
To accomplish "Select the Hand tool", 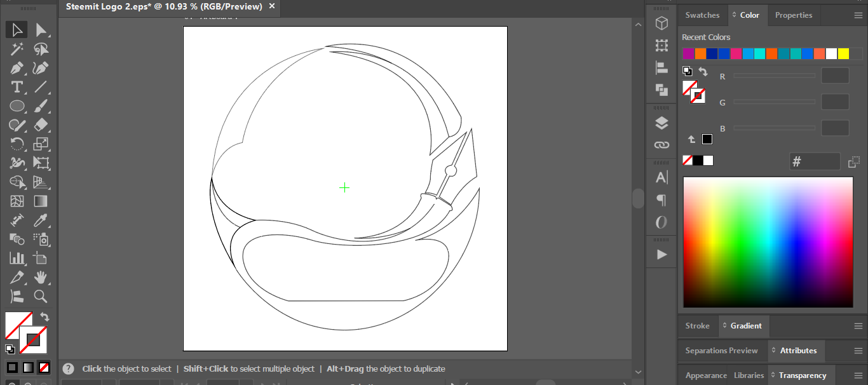I will (x=41, y=278).
